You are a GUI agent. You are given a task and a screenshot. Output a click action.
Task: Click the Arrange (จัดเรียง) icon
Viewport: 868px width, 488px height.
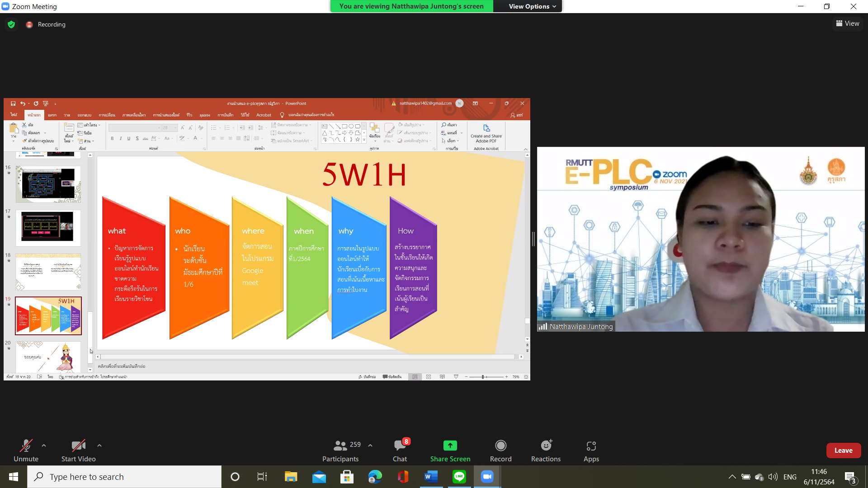click(x=374, y=131)
